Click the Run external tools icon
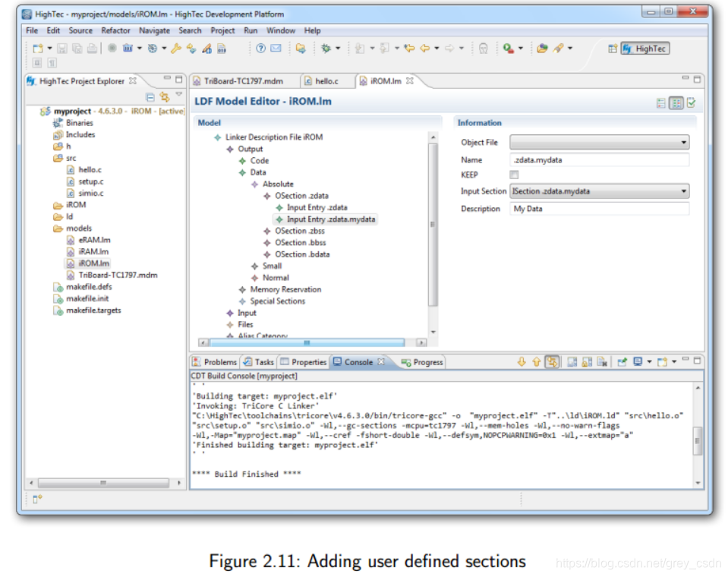Screen dimensions: 728x577 point(509,49)
